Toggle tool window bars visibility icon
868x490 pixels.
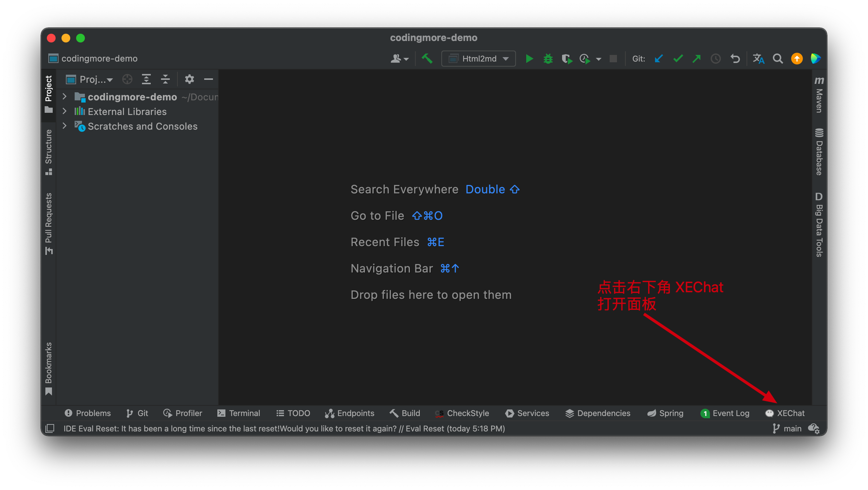tap(50, 428)
